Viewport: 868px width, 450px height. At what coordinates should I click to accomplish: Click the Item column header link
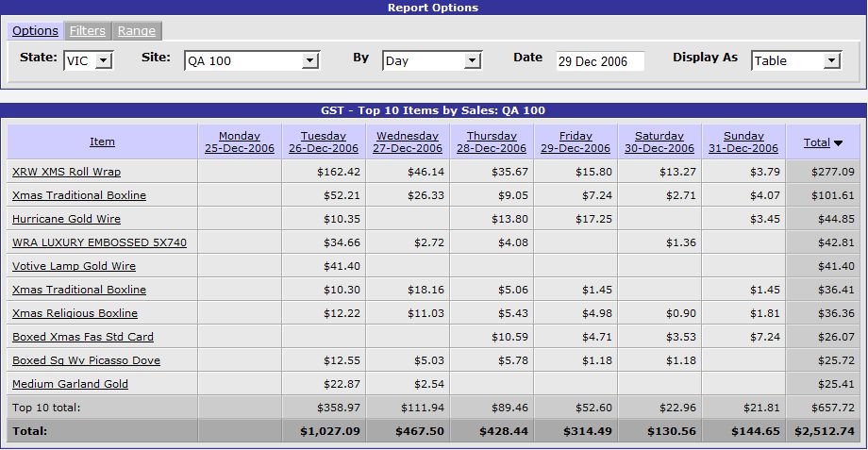tap(102, 142)
